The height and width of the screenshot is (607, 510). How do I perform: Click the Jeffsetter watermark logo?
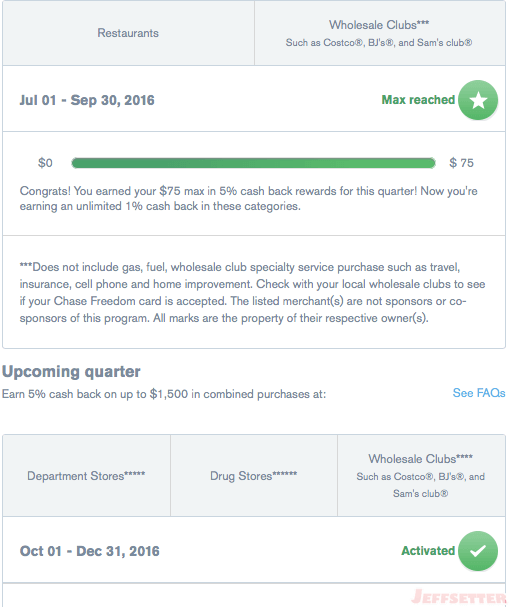tap(459, 597)
